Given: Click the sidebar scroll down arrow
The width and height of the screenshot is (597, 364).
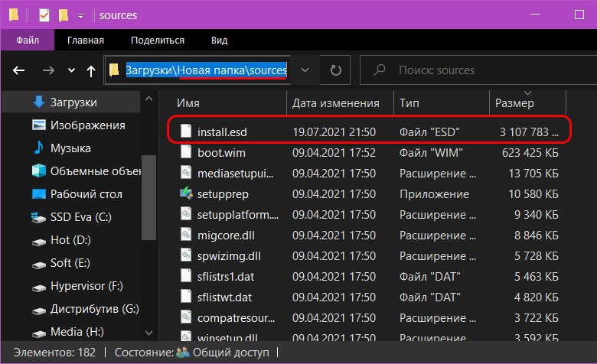Looking at the screenshot, I should [149, 333].
